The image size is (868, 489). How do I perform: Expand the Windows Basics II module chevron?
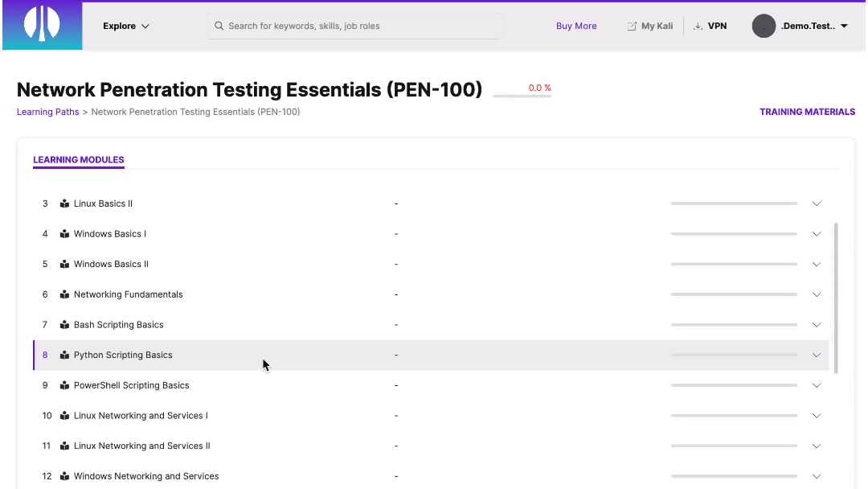[817, 264]
